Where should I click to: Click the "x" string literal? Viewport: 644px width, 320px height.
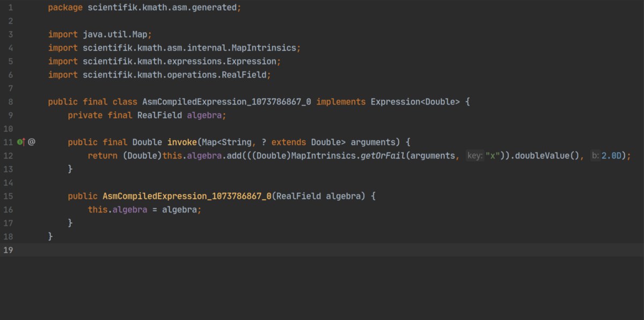click(x=493, y=156)
